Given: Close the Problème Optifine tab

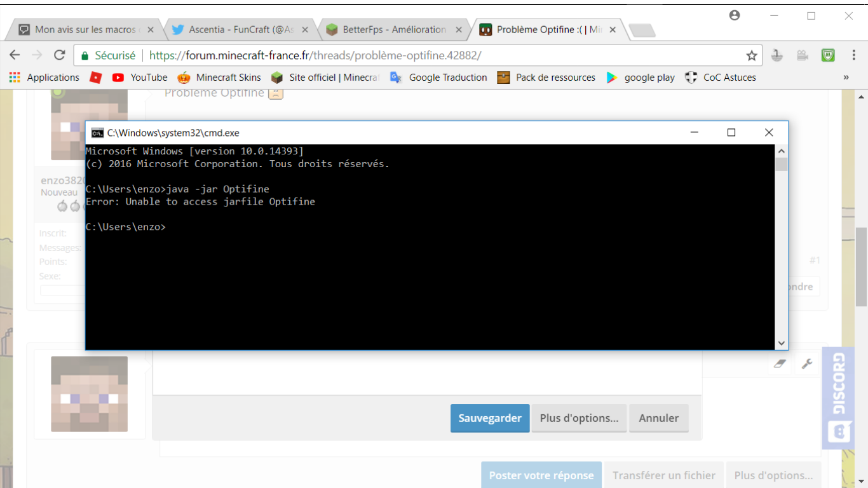Looking at the screenshot, I should pyautogui.click(x=613, y=30).
